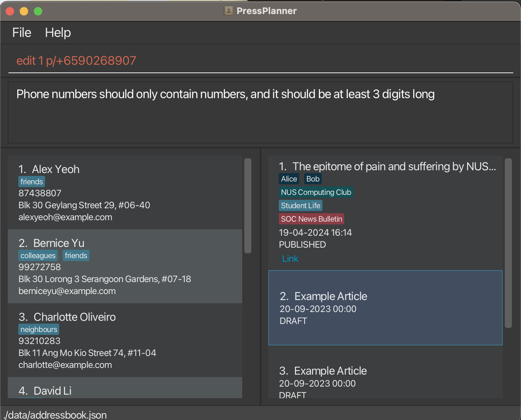The height and width of the screenshot is (420, 521).
Task: Click the Alice contributor tag
Action: [289, 179]
